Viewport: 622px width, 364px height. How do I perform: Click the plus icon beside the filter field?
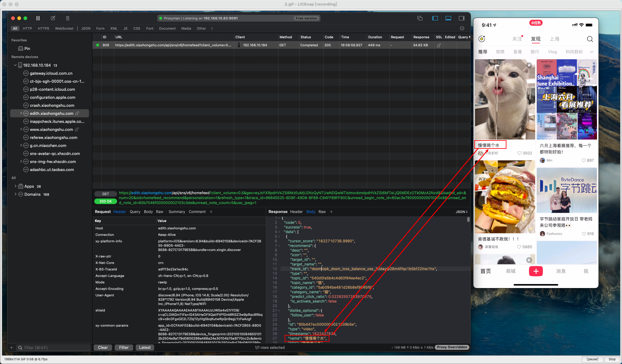[11, 348]
